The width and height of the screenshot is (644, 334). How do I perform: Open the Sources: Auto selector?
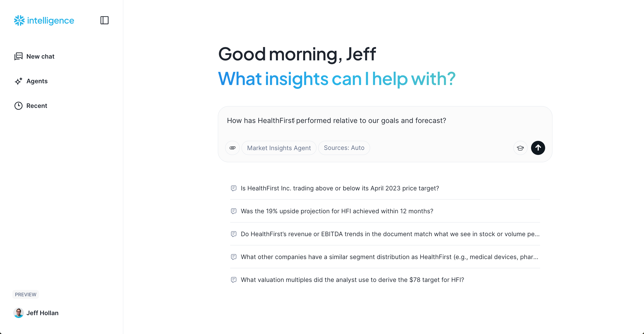point(344,148)
